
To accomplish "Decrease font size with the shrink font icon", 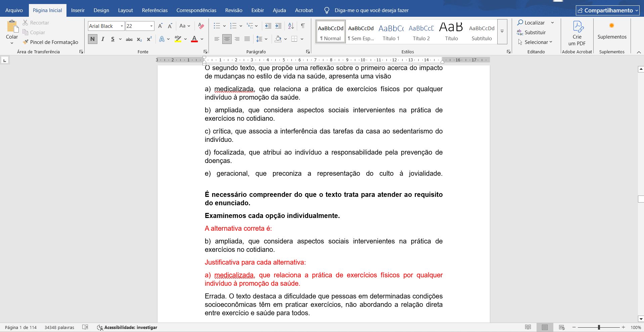I will click(170, 26).
